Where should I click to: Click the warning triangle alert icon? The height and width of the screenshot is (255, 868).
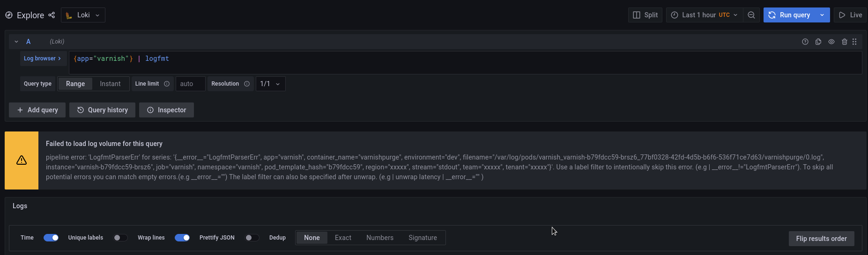pos(22,160)
